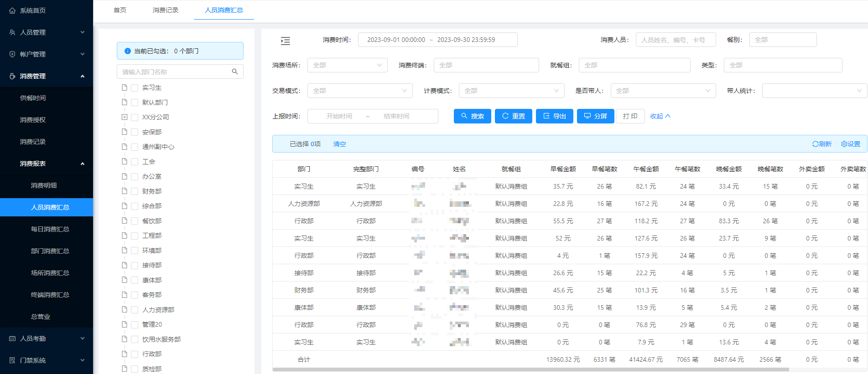868x374 pixels.
Task: Open the 消费场所 dropdown
Action: (348, 65)
